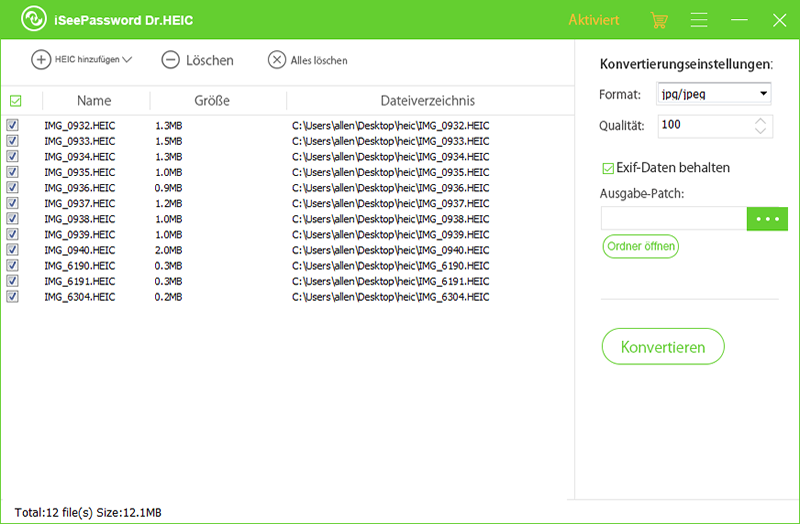Uncheck the IMG_0934.HEIC checkbox
This screenshot has height=524, width=800.
coord(12,156)
